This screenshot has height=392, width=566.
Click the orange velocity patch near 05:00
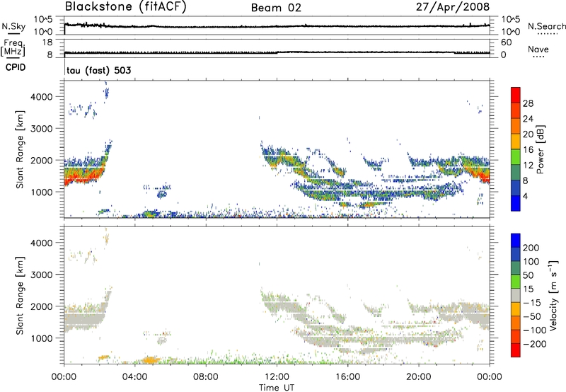coord(151,359)
